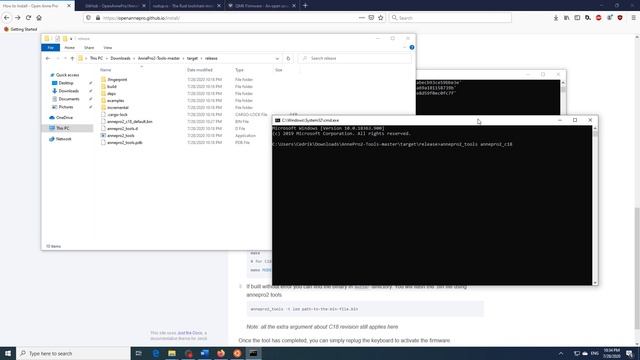Viewport: 640px width, 360px height.
Task: Reload the Firefox page
Action: pyautogui.click(x=28, y=18)
